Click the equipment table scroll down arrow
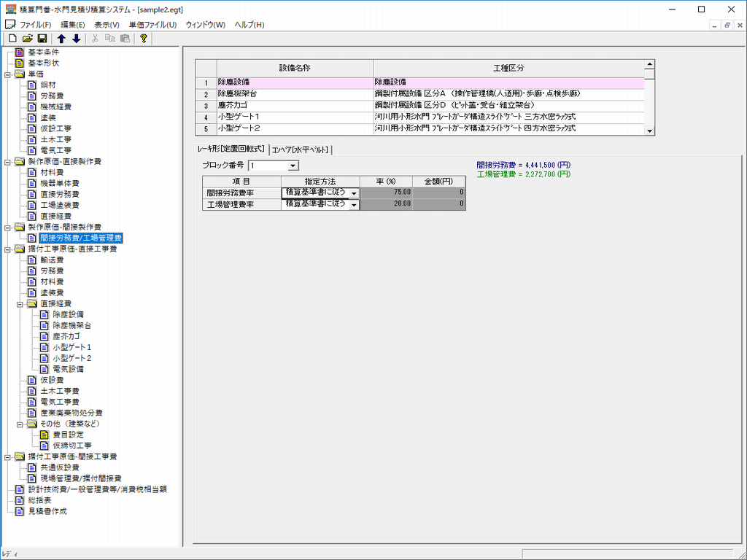The height and width of the screenshot is (560, 747). coord(650,131)
